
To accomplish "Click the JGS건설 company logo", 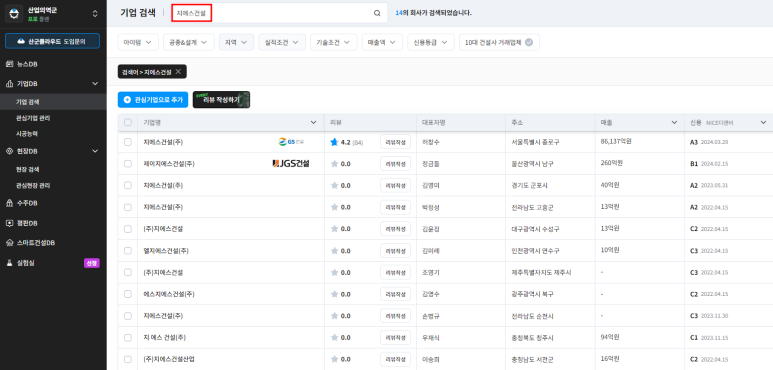I will tap(291, 164).
